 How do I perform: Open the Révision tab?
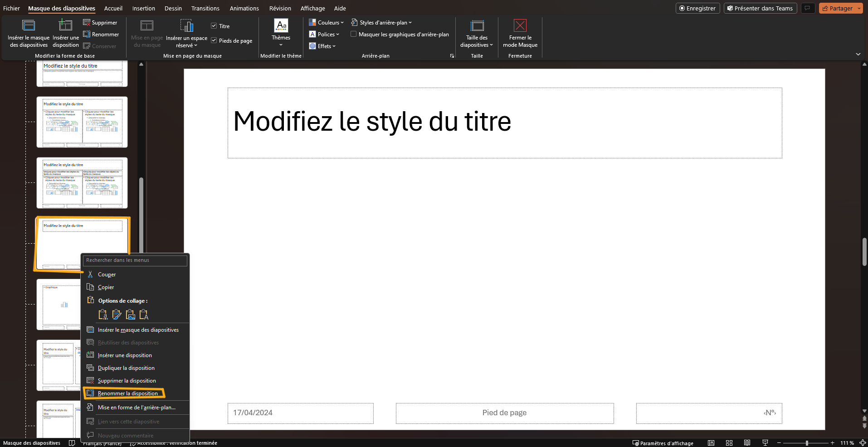click(280, 9)
